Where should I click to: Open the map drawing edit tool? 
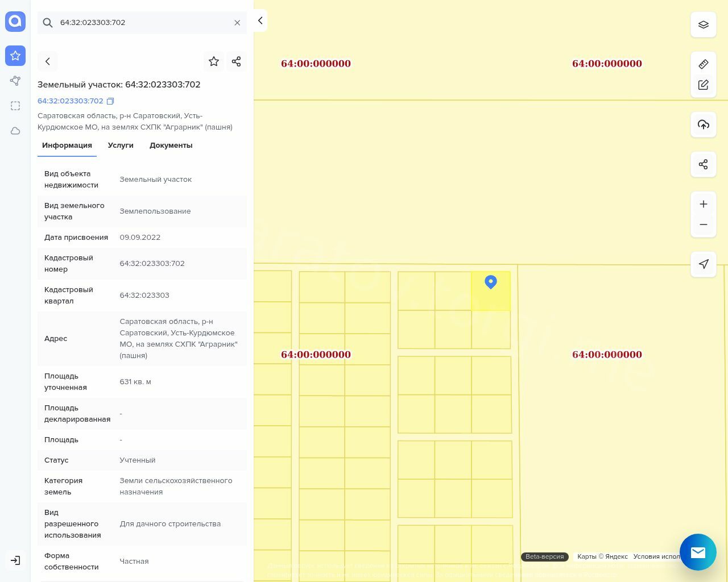tap(703, 85)
